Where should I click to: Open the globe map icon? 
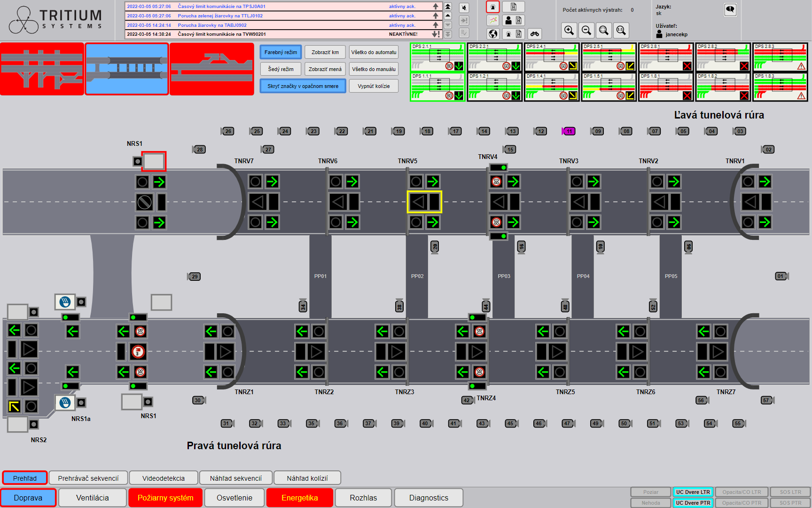pyautogui.click(x=493, y=33)
